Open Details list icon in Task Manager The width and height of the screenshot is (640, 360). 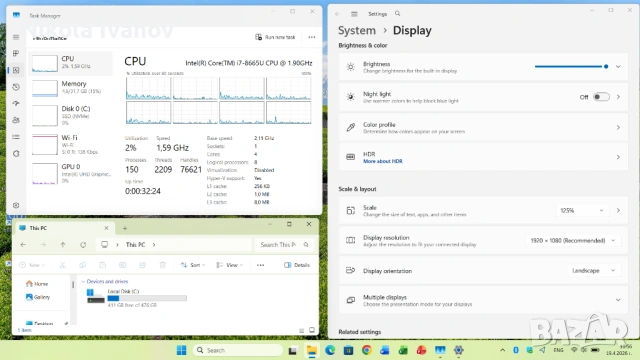[x=16, y=137]
